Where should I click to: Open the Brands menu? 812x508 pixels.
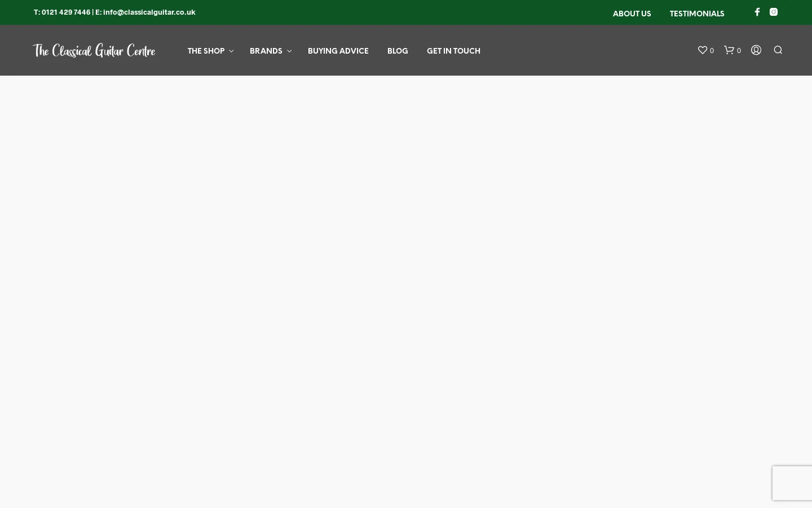pos(266,51)
